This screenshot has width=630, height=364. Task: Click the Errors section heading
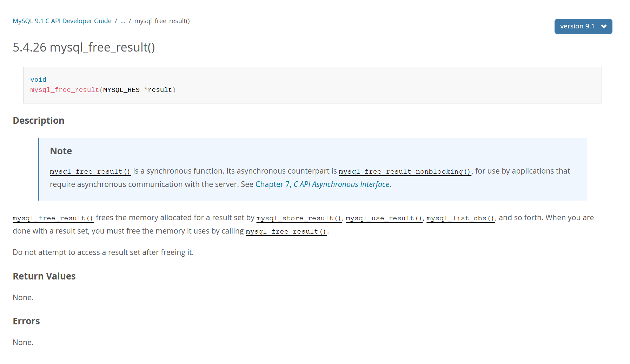tap(26, 321)
